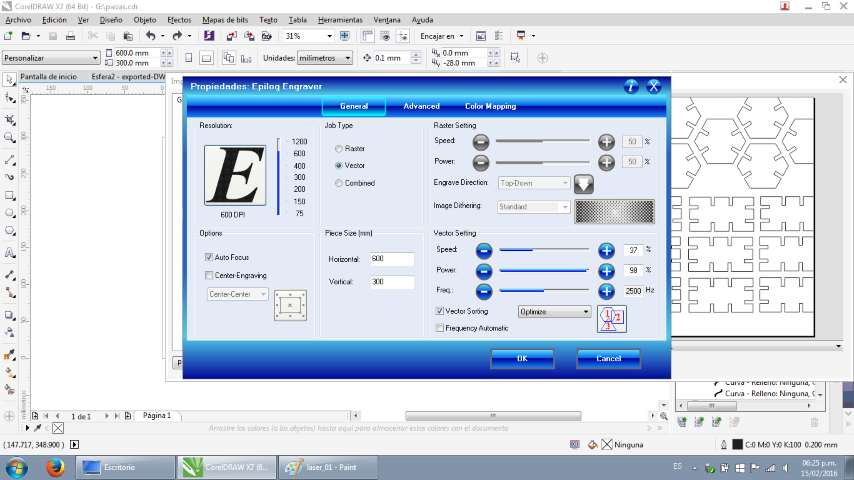This screenshot has height=480, width=854.
Task: Select the Combined job type
Action: (339, 183)
